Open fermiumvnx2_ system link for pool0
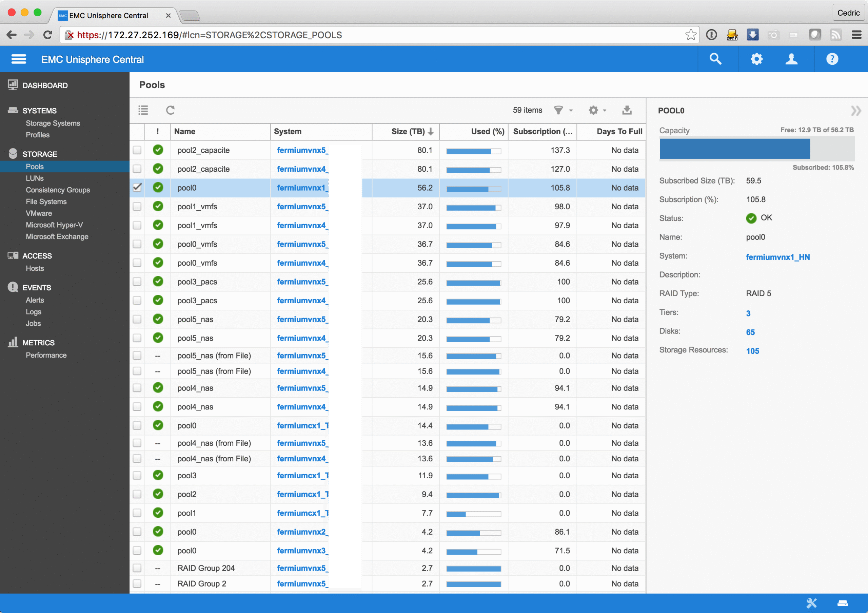The width and height of the screenshot is (868, 613). click(302, 532)
